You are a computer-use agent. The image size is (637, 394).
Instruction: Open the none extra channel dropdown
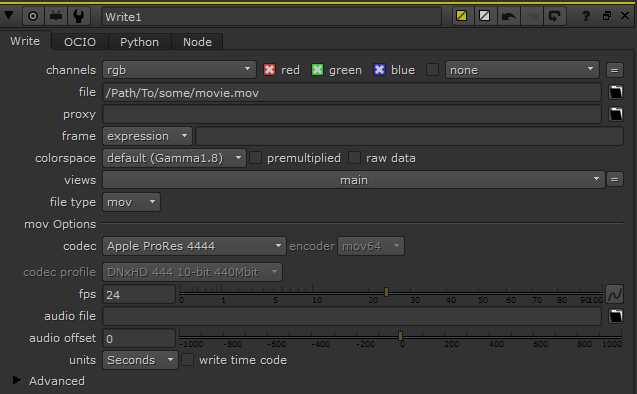(522, 70)
